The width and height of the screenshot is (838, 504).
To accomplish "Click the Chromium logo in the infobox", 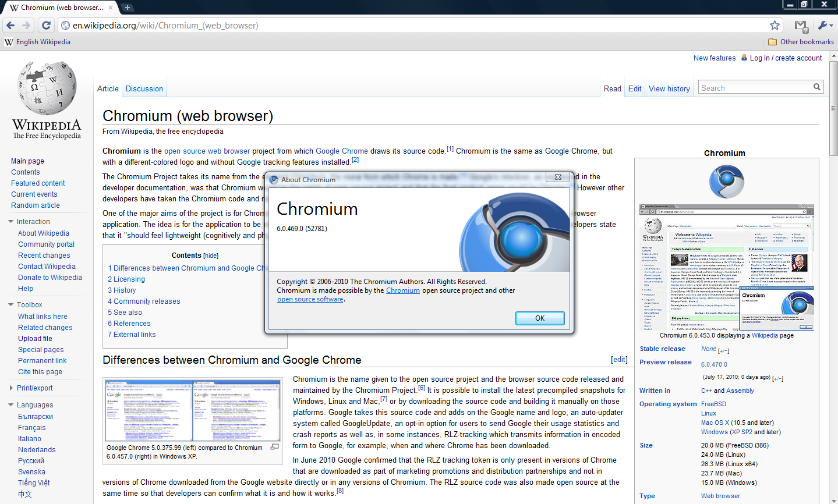I will 726,182.
